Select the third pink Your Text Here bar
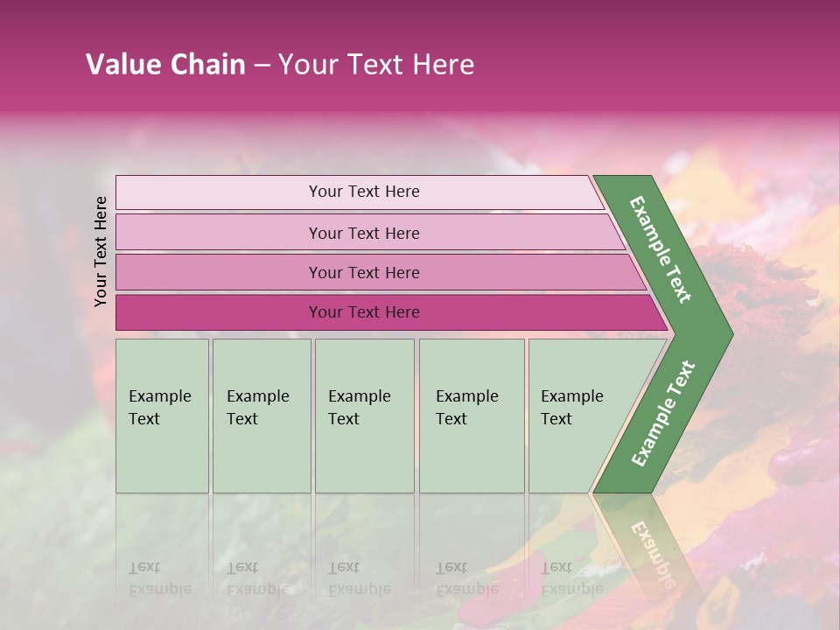 (x=363, y=272)
